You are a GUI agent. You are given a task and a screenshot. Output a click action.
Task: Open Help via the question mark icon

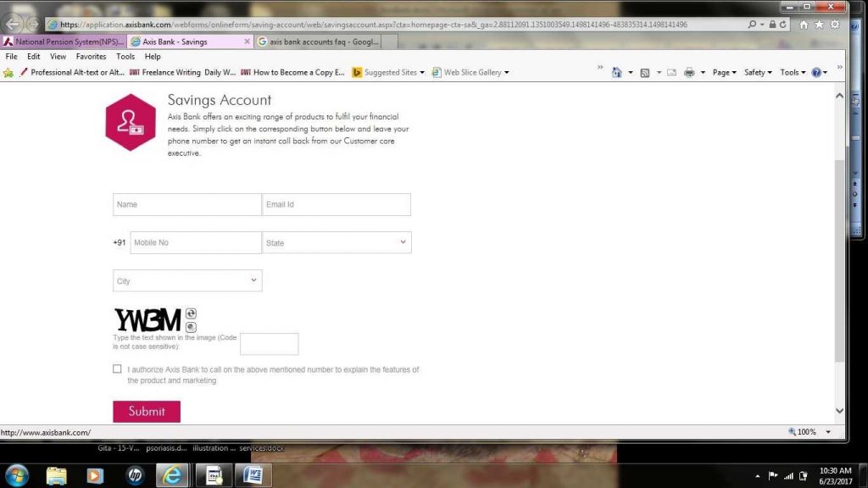(816, 73)
